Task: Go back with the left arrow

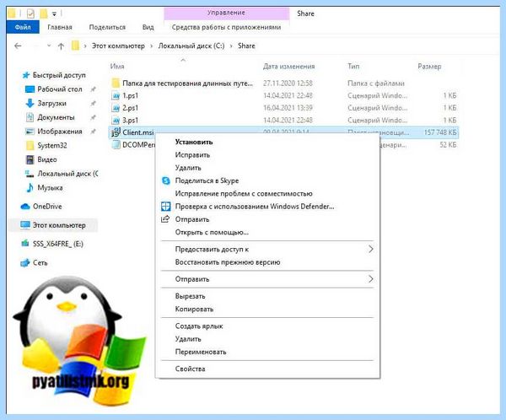Action: click(18, 46)
